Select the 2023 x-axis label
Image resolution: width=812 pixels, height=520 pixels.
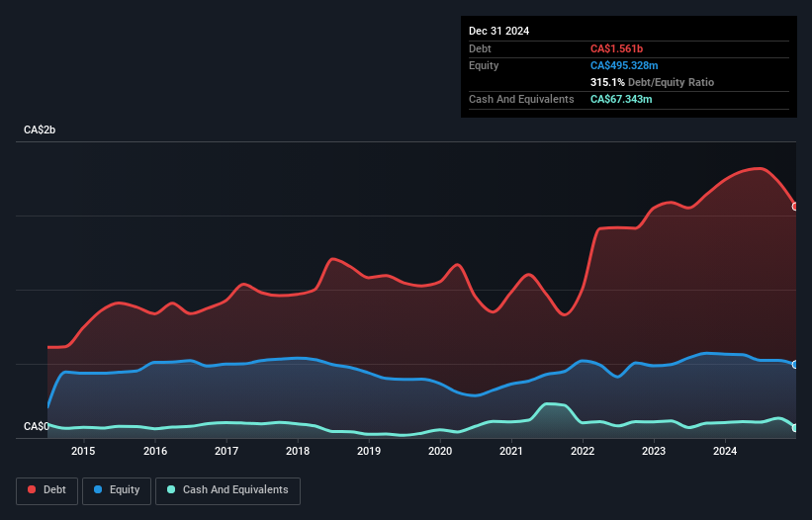654,451
